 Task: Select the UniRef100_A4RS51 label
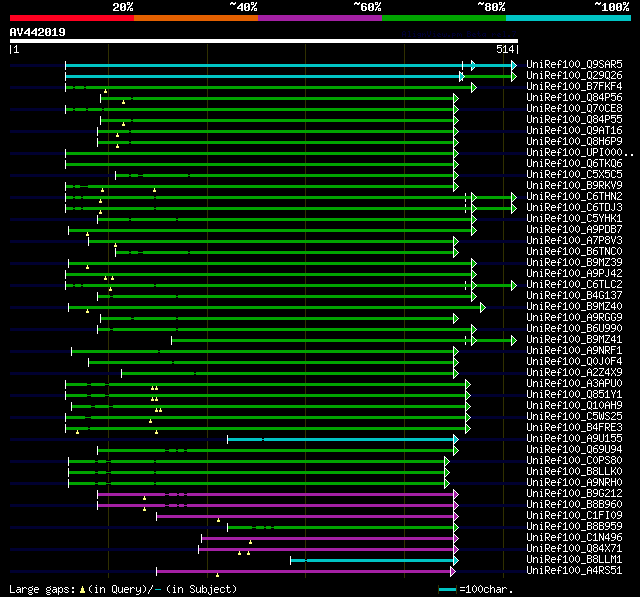coord(574,571)
